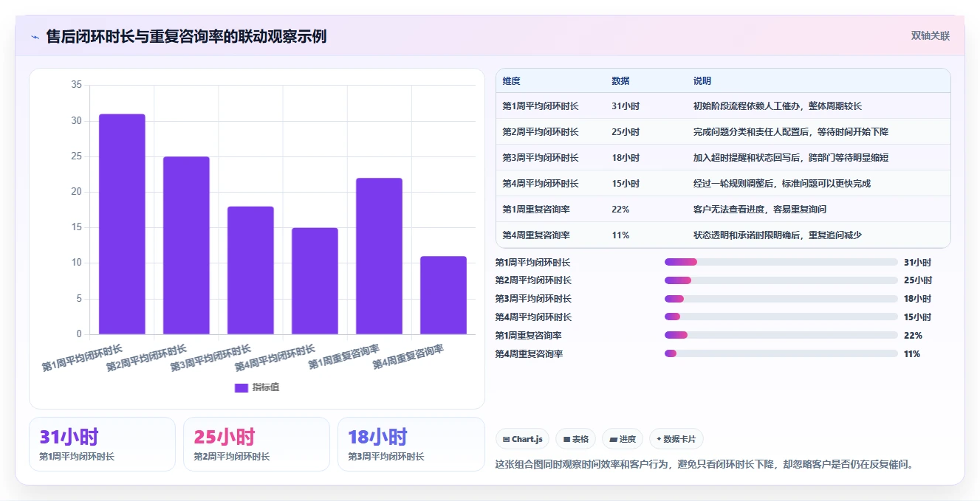Screen dimensions: 980x501
Task: Click the 31小时 value in the table
Action: [x=626, y=106]
